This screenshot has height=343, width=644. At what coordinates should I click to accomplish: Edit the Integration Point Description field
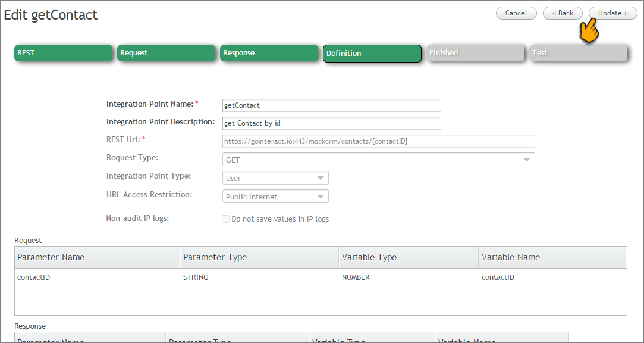point(331,123)
